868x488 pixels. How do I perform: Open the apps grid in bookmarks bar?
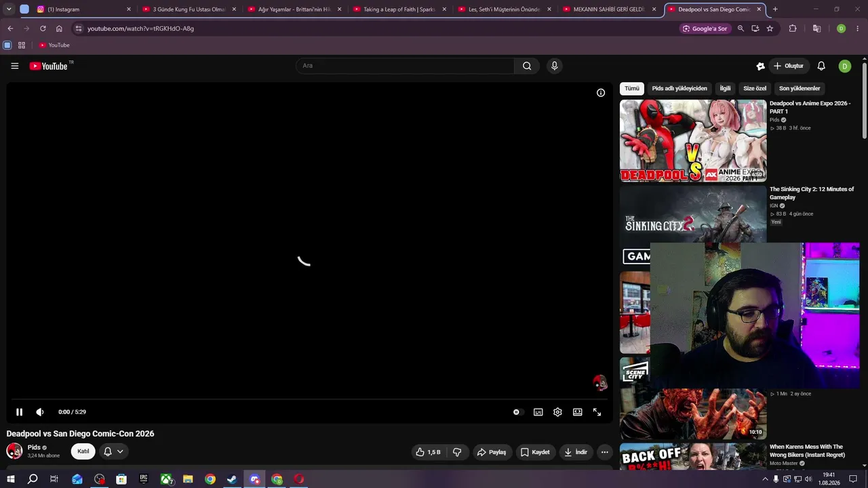click(x=22, y=45)
